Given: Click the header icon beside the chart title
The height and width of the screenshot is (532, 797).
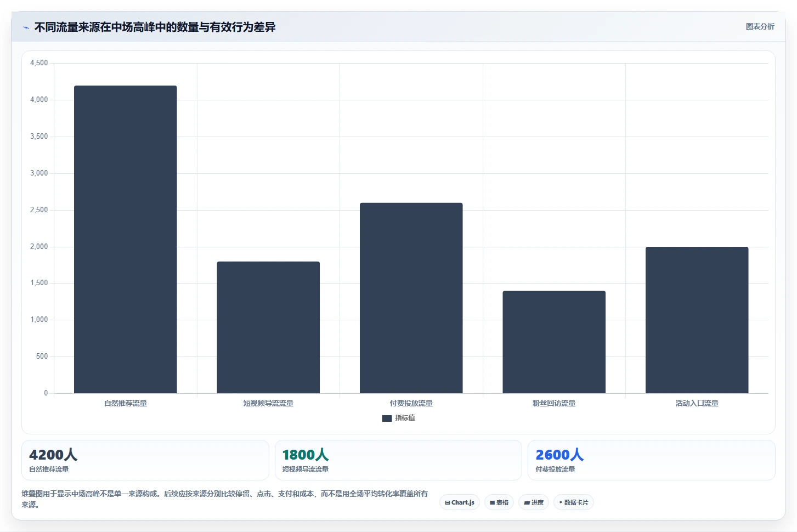Looking at the screenshot, I should click(26, 27).
